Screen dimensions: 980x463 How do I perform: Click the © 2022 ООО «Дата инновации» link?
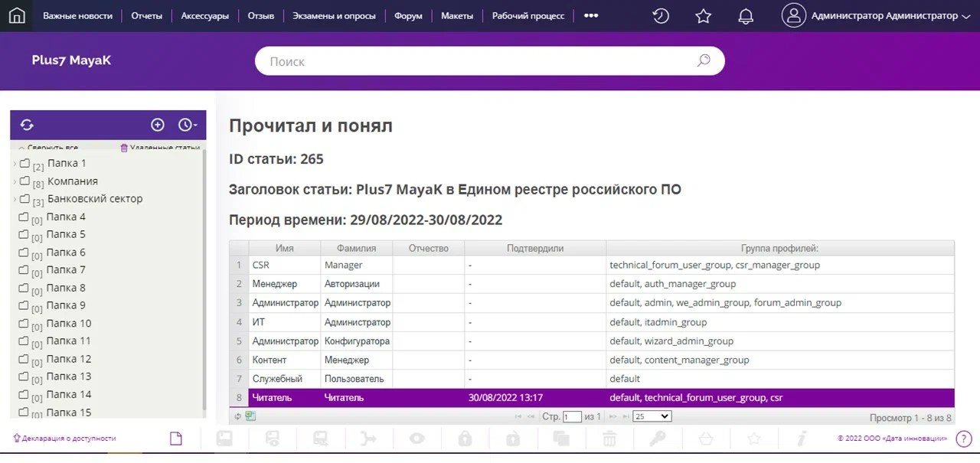892,439
